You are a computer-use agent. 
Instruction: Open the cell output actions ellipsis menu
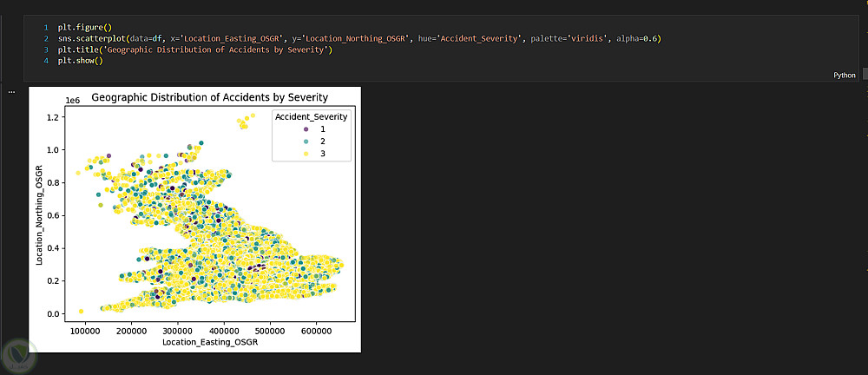10,91
